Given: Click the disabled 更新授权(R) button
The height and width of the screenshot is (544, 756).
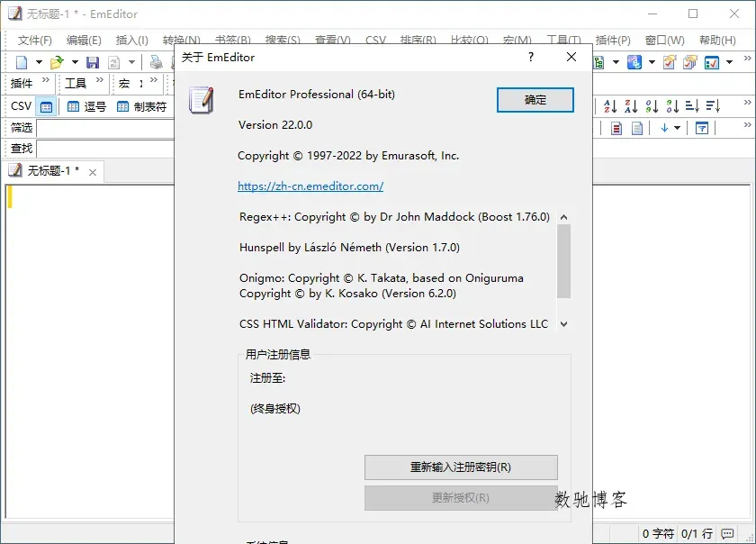Looking at the screenshot, I should point(461,498).
